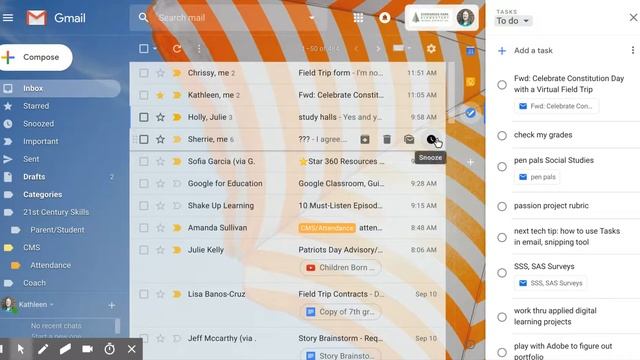Select the eraser annotation tool

65,349
